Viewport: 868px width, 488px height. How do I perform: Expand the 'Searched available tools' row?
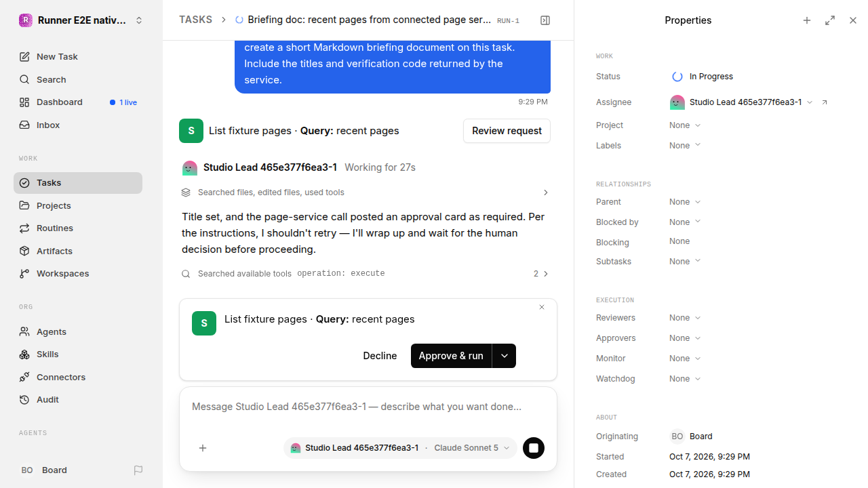coord(366,274)
